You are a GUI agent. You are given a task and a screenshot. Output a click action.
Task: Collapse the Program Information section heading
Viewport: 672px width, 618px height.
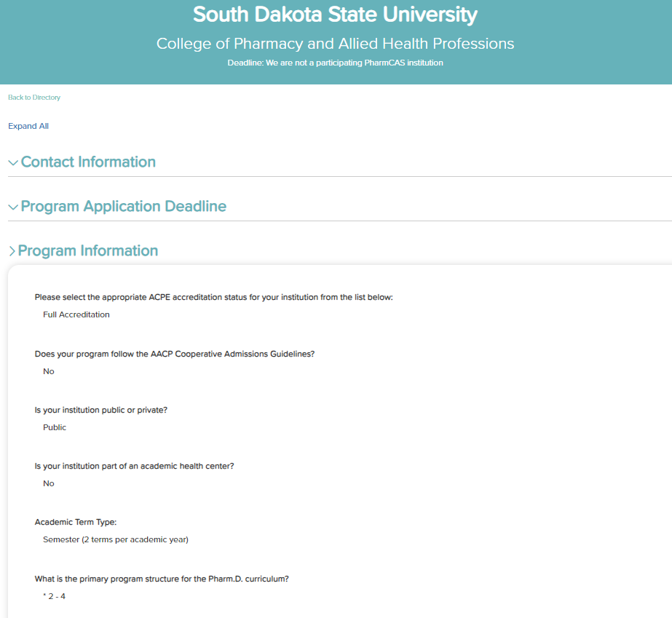pyautogui.click(x=88, y=251)
